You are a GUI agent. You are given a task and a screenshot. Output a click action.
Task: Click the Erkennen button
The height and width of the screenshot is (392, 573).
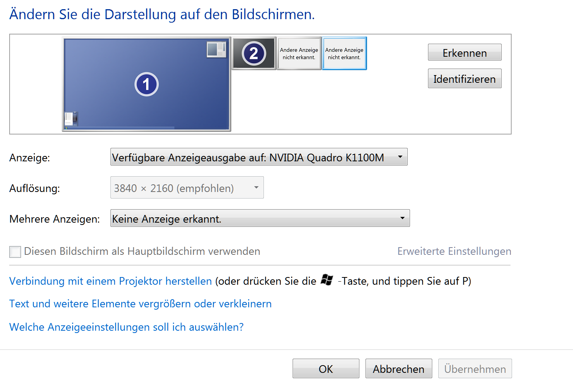click(x=464, y=52)
